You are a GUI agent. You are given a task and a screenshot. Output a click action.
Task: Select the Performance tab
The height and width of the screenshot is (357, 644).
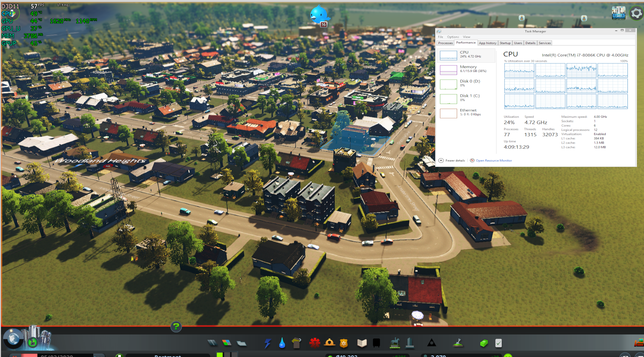point(466,43)
